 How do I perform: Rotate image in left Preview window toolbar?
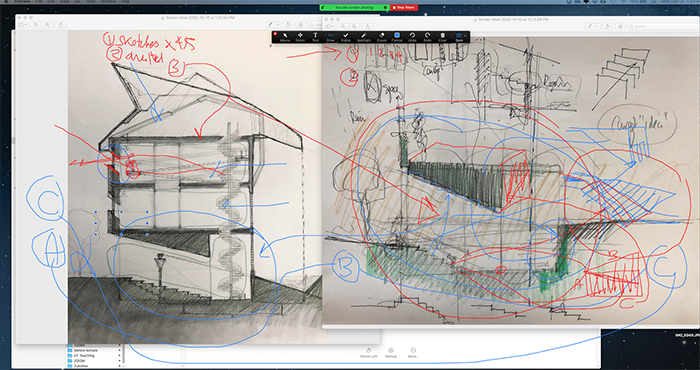click(288, 25)
